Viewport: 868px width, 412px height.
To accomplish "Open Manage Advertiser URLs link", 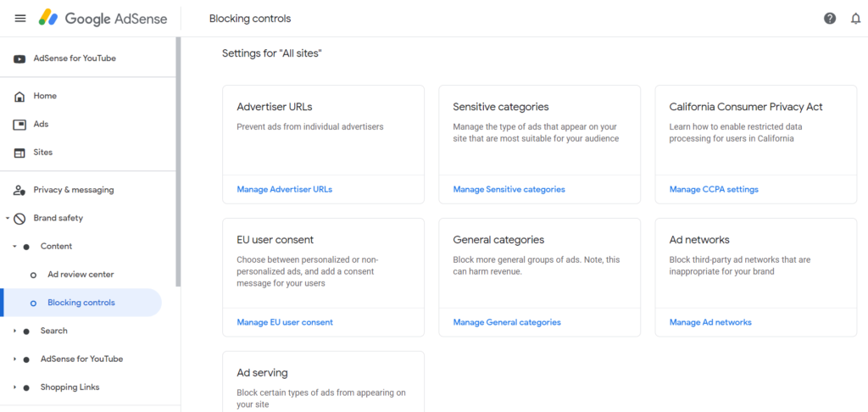I will pos(285,189).
